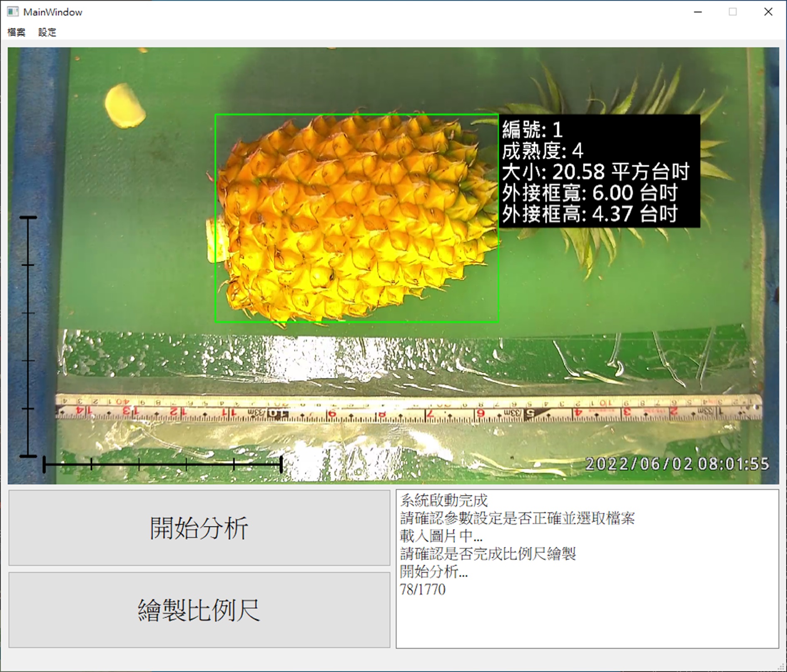Screen dimensions: 787x672
Task: Click the log line 開始分析...
Action: pyautogui.click(x=434, y=572)
